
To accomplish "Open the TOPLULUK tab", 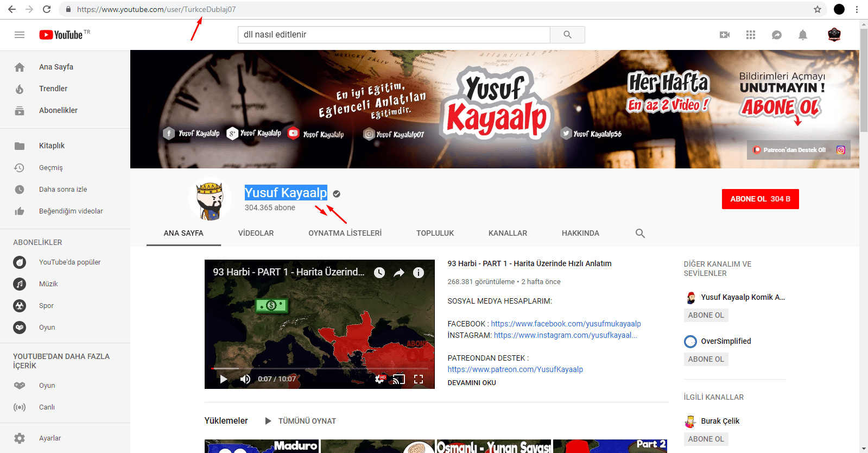I will pos(435,233).
